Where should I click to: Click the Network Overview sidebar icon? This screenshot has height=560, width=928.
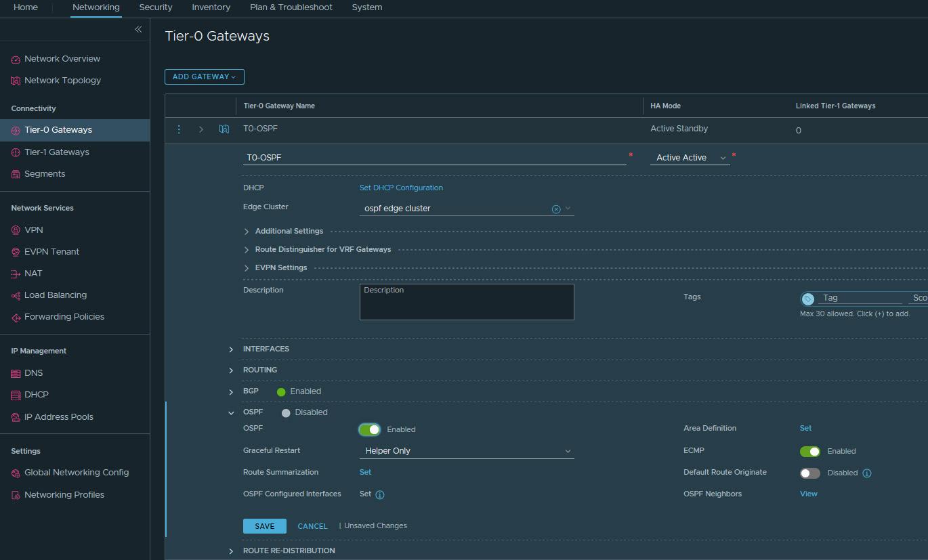point(16,60)
